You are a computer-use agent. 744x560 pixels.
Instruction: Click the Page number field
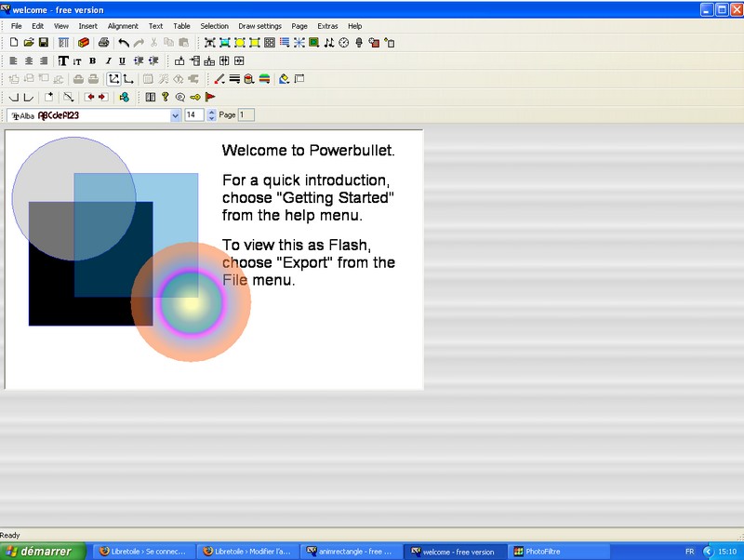246,115
